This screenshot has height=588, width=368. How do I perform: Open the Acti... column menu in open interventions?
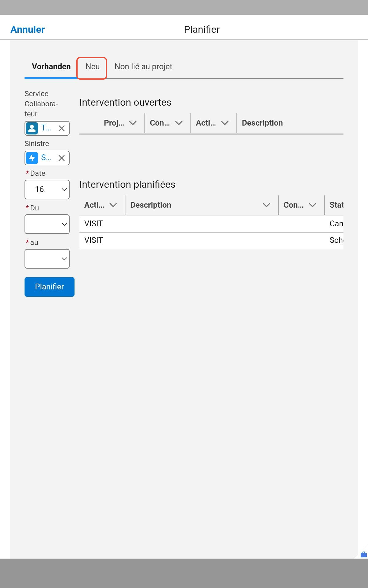tap(225, 123)
